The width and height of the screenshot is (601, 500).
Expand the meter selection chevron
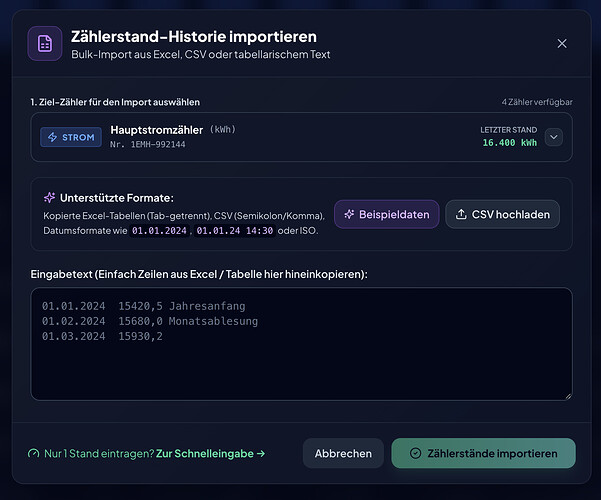pos(553,137)
